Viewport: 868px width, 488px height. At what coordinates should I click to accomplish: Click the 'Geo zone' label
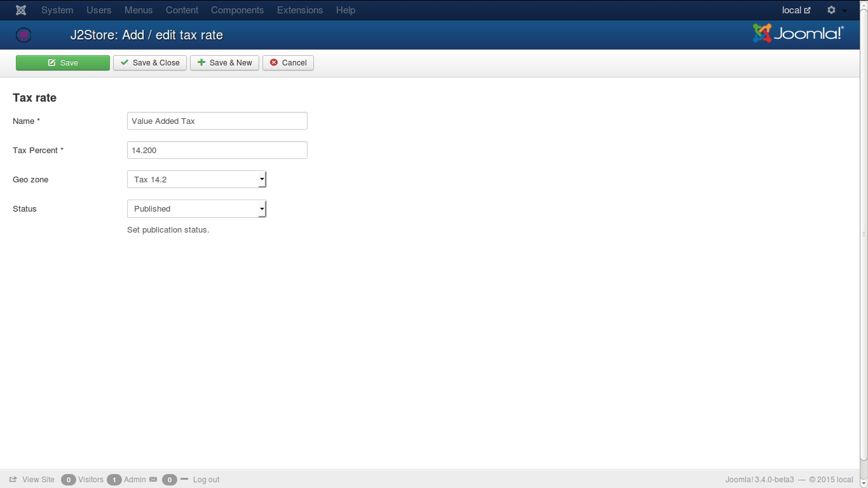pos(31,180)
